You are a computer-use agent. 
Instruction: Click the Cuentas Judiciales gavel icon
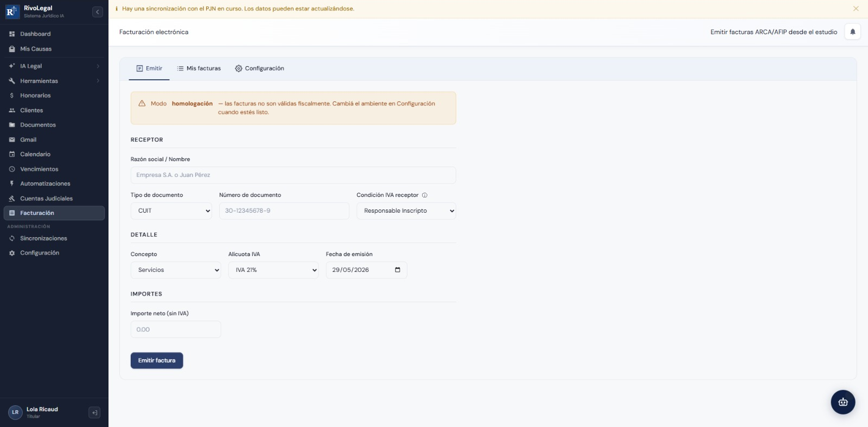[x=12, y=199]
